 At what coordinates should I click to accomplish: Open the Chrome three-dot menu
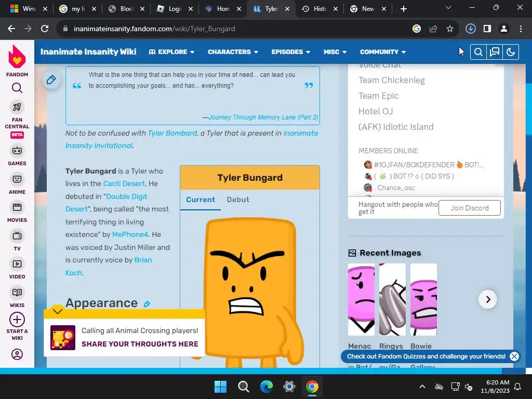click(521, 29)
